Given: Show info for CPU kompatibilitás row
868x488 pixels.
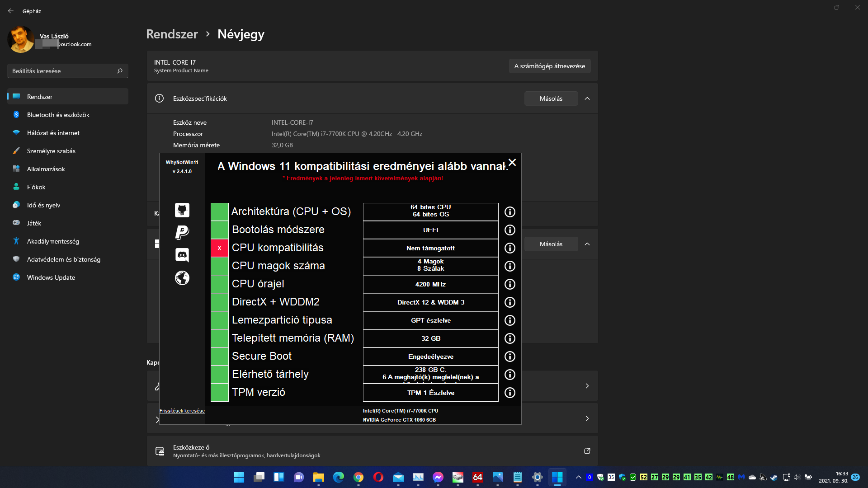Looking at the screenshot, I should point(509,248).
